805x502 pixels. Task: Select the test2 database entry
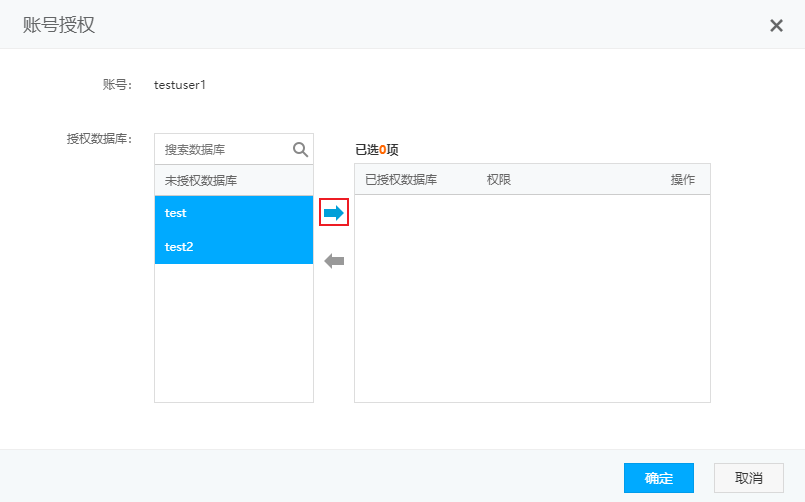pos(233,247)
